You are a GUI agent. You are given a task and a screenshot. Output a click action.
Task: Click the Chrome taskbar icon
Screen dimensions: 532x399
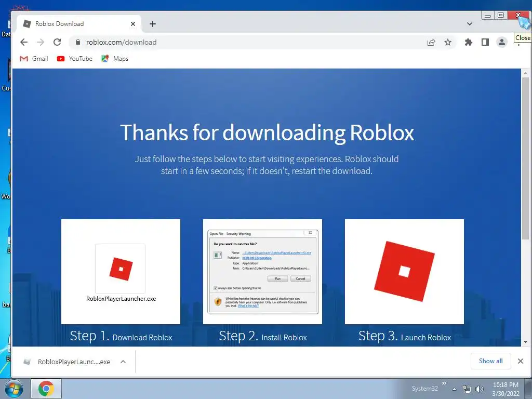46,389
